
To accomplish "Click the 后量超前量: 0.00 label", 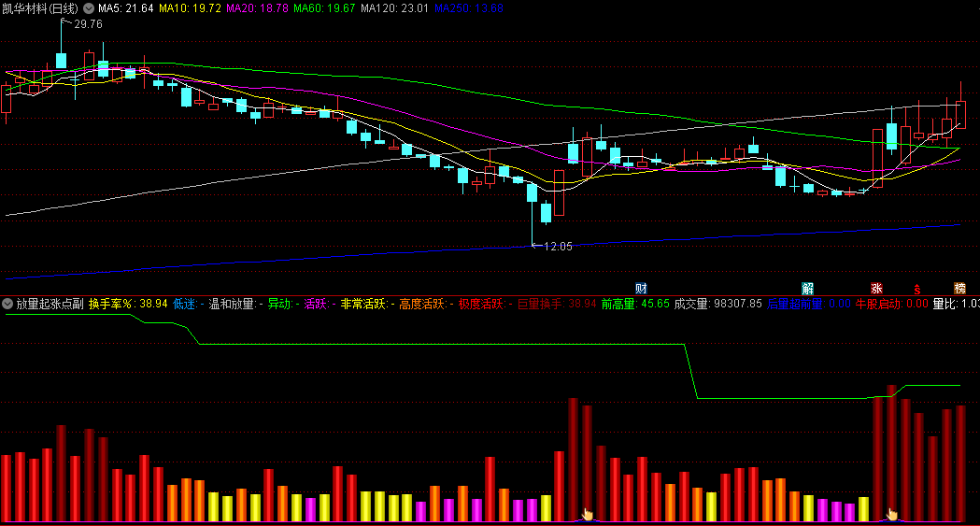I will 809,305.
